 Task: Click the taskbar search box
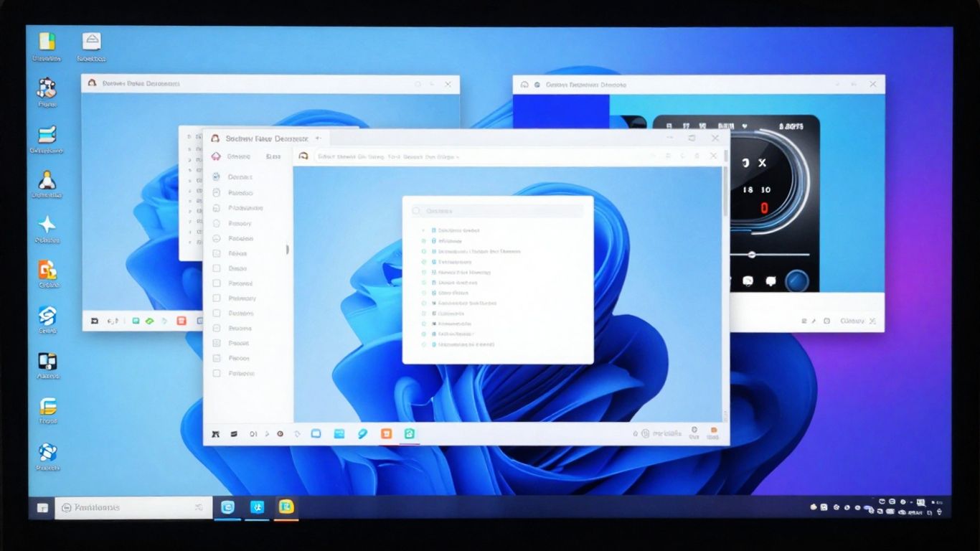pyautogui.click(x=133, y=507)
